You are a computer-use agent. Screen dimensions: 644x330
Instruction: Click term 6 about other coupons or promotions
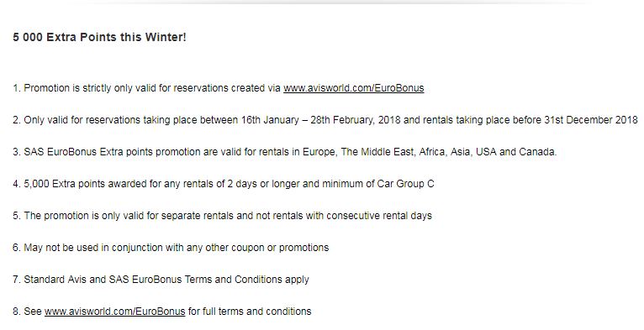[x=171, y=248]
